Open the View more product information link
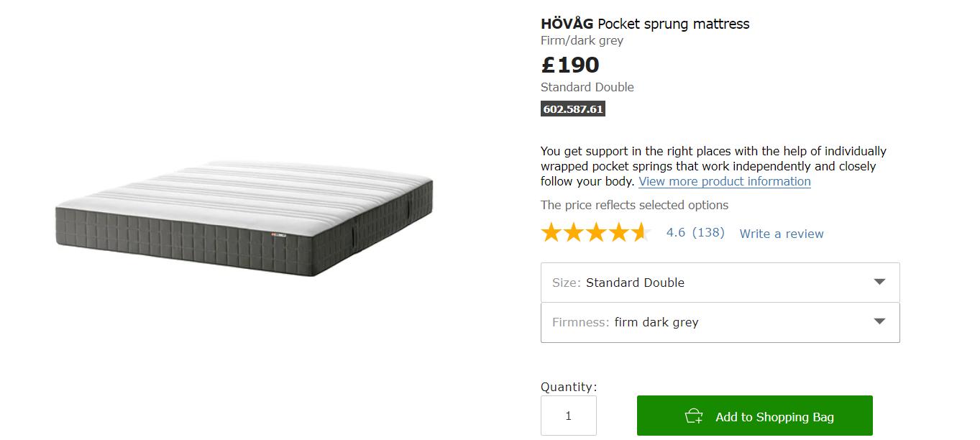Image resolution: width=980 pixels, height=440 pixels. [724, 181]
